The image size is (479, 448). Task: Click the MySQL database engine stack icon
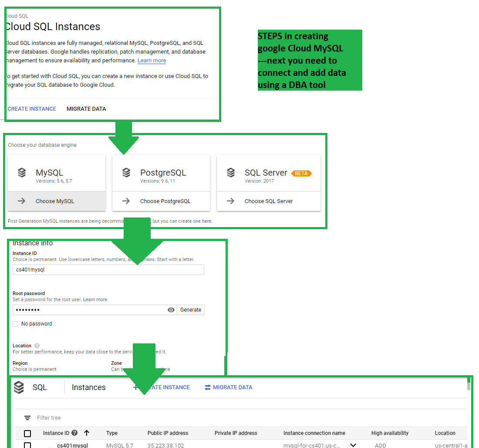22,173
